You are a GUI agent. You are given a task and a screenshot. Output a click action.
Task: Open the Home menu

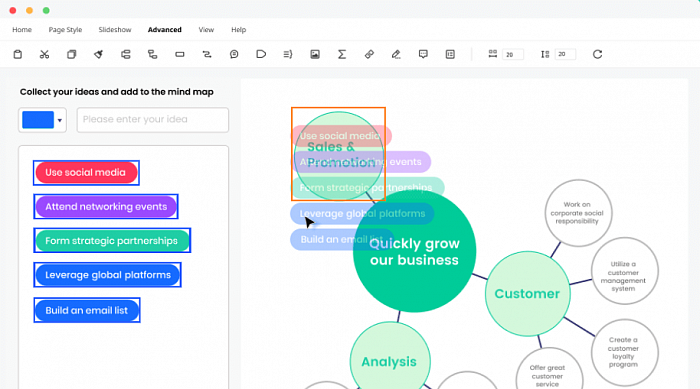22,30
